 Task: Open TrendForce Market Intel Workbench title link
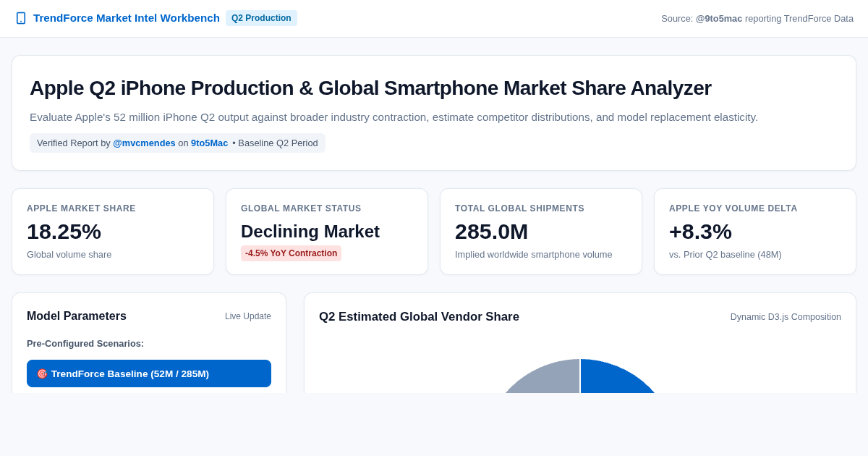[127, 18]
